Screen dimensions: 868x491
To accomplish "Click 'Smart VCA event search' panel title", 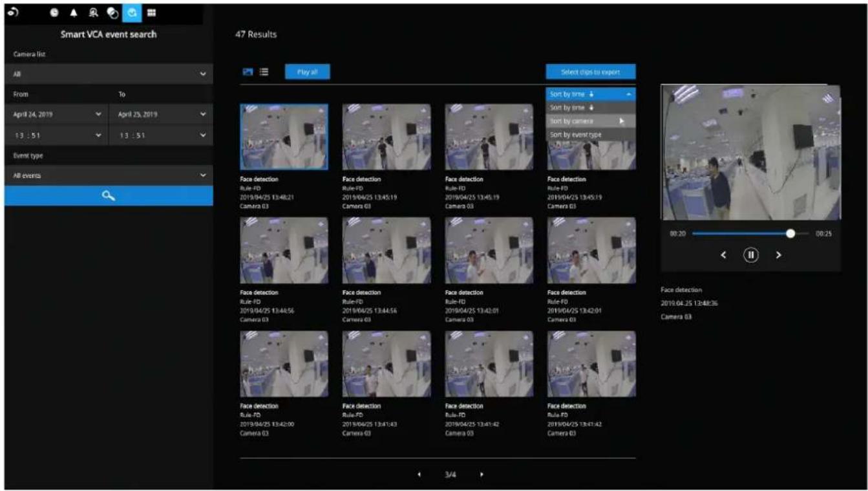I will point(109,34).
